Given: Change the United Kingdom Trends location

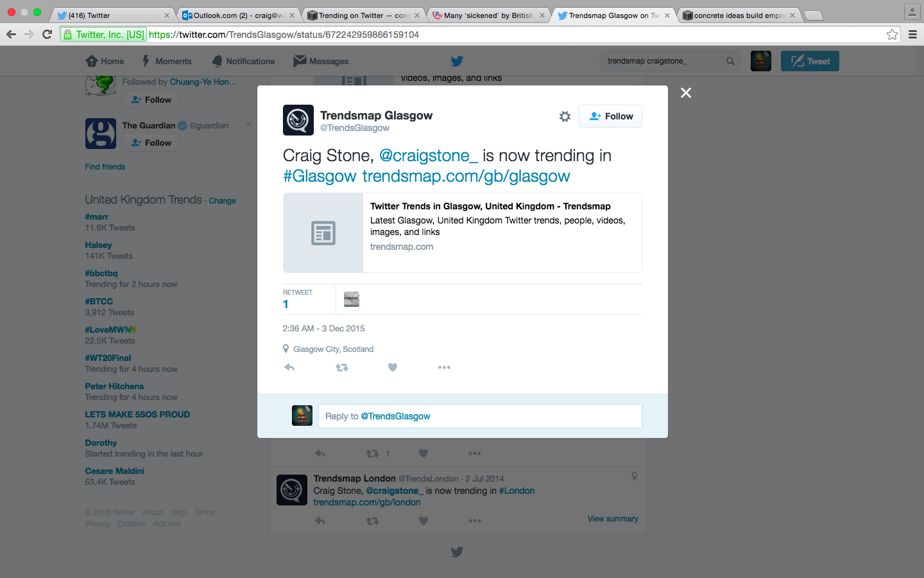Looking at the screenshot, I should point(222,201).
